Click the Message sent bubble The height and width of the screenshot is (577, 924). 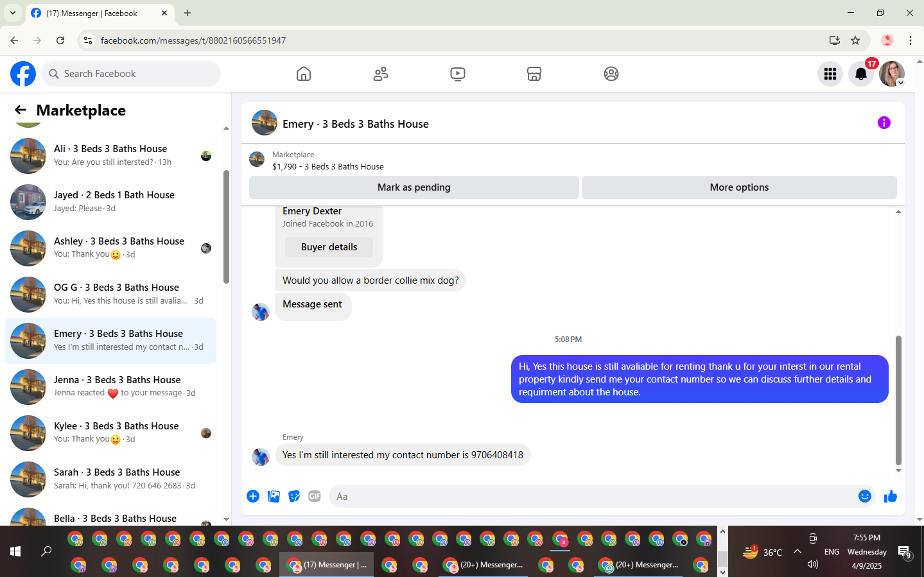(313, 306)
